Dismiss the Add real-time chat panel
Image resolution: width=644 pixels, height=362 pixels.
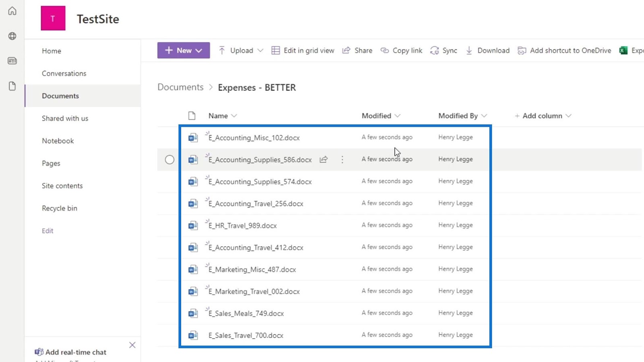(132, 345)
